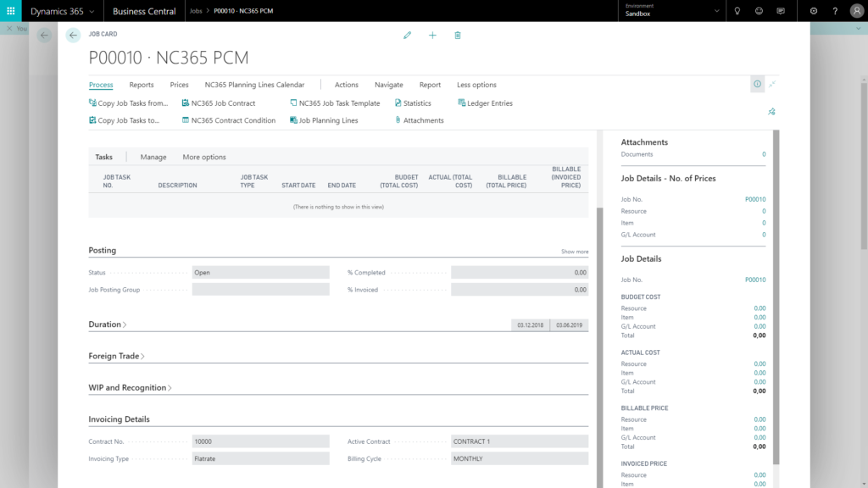Screen dimensions: 868x488
Task: Open Attachments action in the ribbon
Action: coord(419,120)
